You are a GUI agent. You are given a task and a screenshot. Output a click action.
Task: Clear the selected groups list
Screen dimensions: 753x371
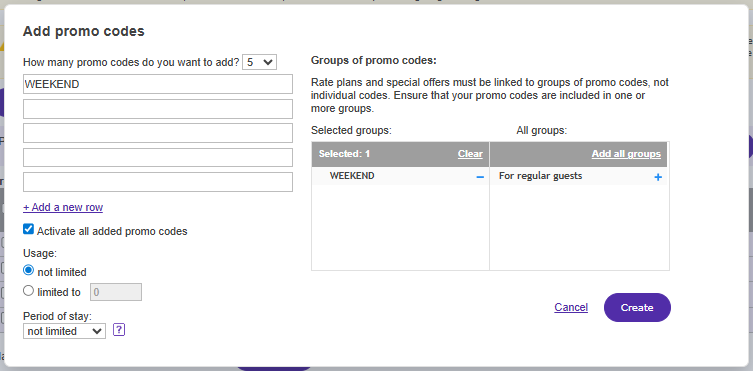470,154
